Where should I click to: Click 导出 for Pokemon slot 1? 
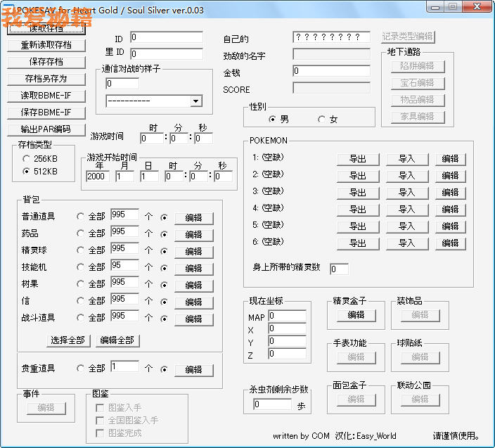[x=357, y=159]
